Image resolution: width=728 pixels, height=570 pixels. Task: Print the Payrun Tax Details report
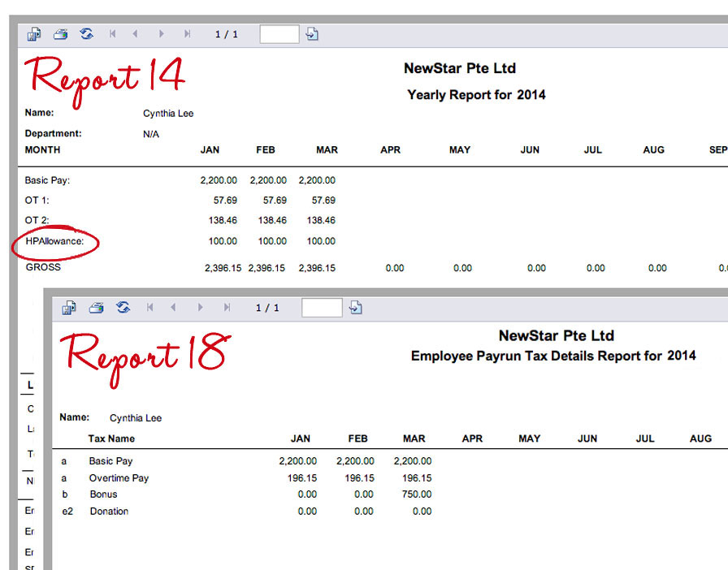(96, 307)
